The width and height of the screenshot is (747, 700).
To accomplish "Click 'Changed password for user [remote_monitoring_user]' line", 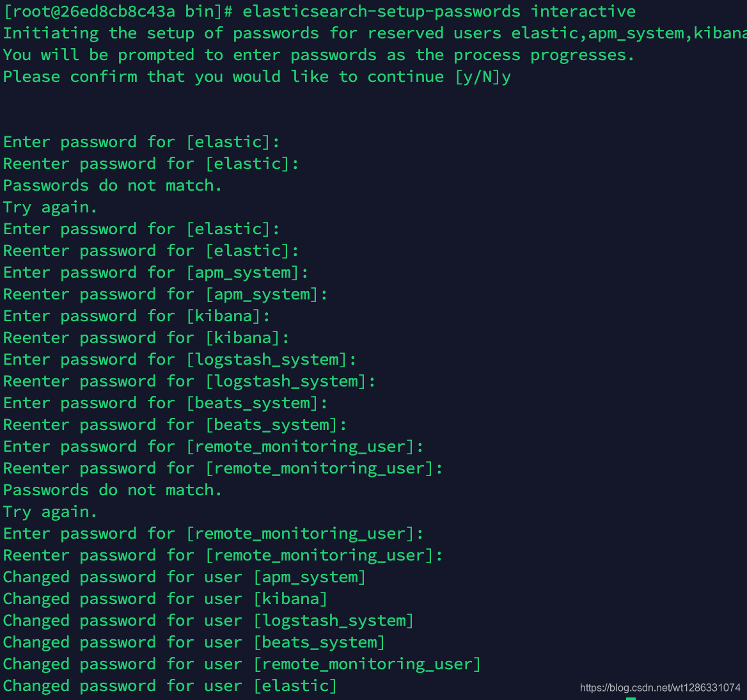I will tap(242, 664).
